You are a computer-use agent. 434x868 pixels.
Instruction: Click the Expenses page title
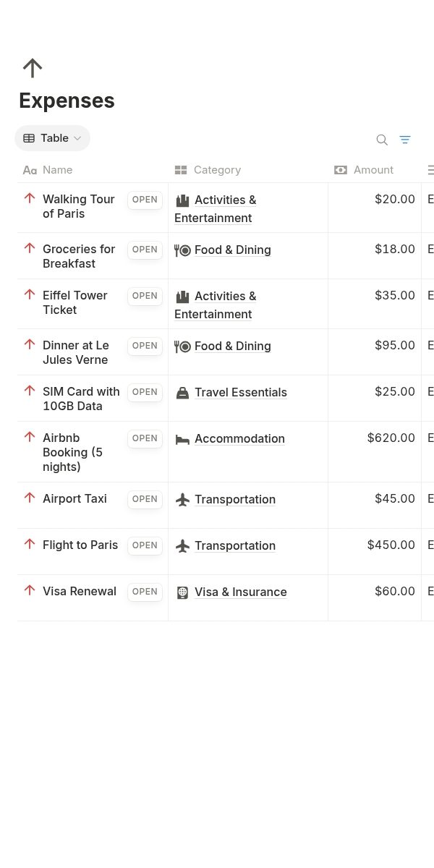[x=67, y=101]
